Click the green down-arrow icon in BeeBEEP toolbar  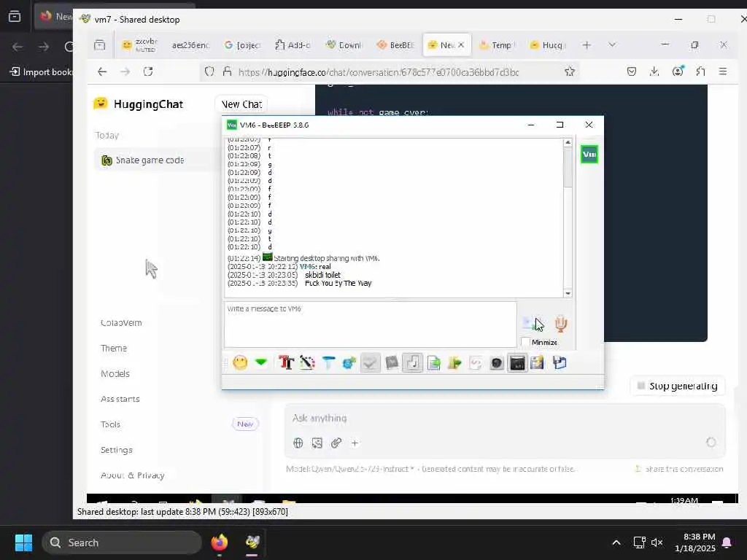coord(261,362)
